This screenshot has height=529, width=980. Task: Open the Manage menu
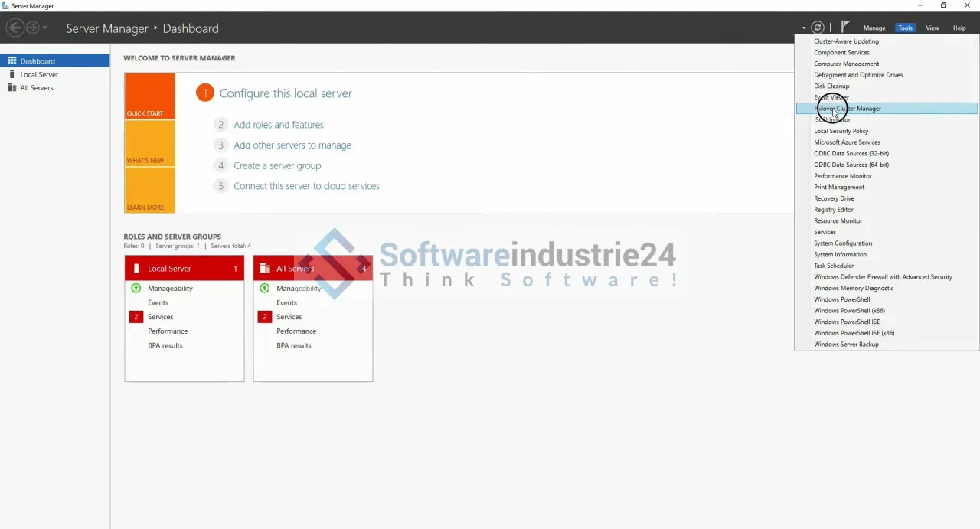click(874, 28)
